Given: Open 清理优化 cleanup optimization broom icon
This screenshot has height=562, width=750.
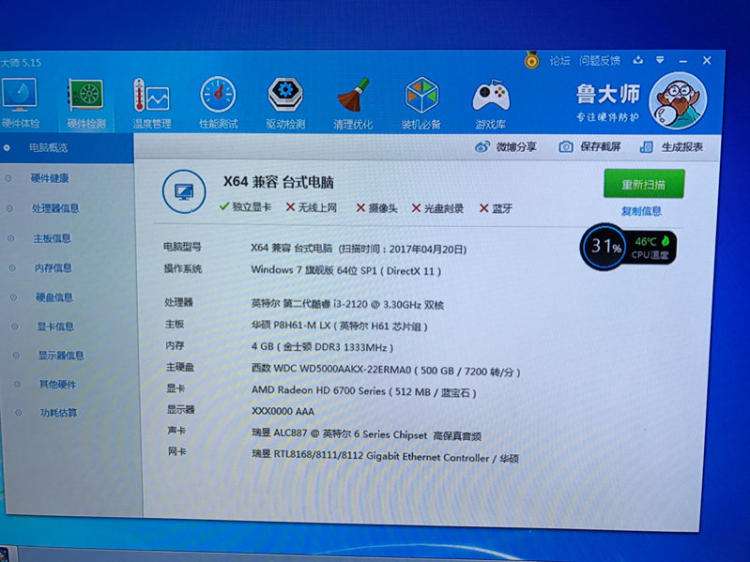Looking at the screenshot, I should [x=353, y=104].
